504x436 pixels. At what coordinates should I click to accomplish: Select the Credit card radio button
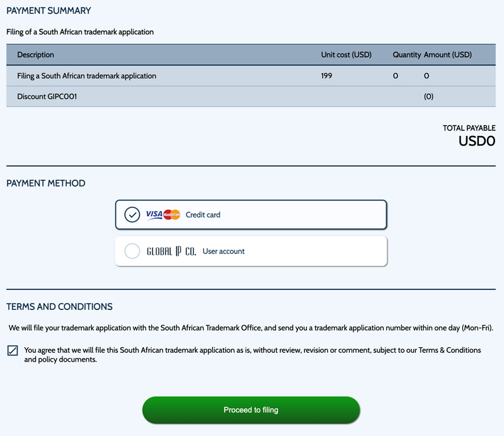[x=132, y=214]
